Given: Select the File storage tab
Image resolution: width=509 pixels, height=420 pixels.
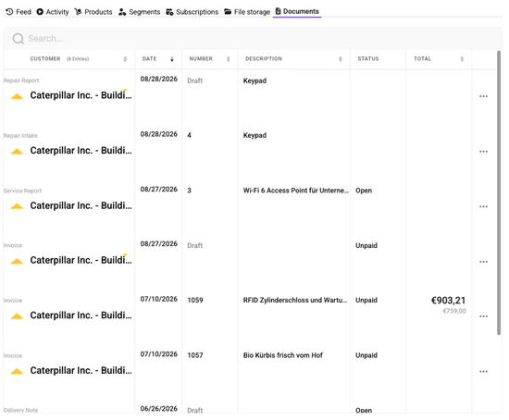Looking at the screenshot, I should (247, 12).
